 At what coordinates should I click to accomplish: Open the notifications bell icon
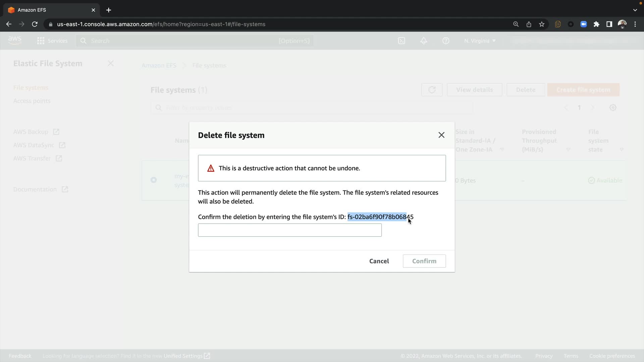point(424,41)
